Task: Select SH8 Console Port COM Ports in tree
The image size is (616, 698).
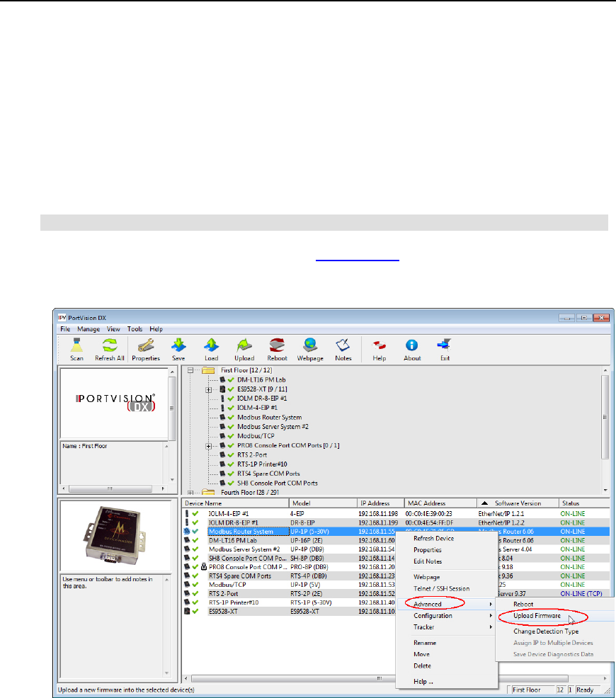Action: click(x=278, y=483)
